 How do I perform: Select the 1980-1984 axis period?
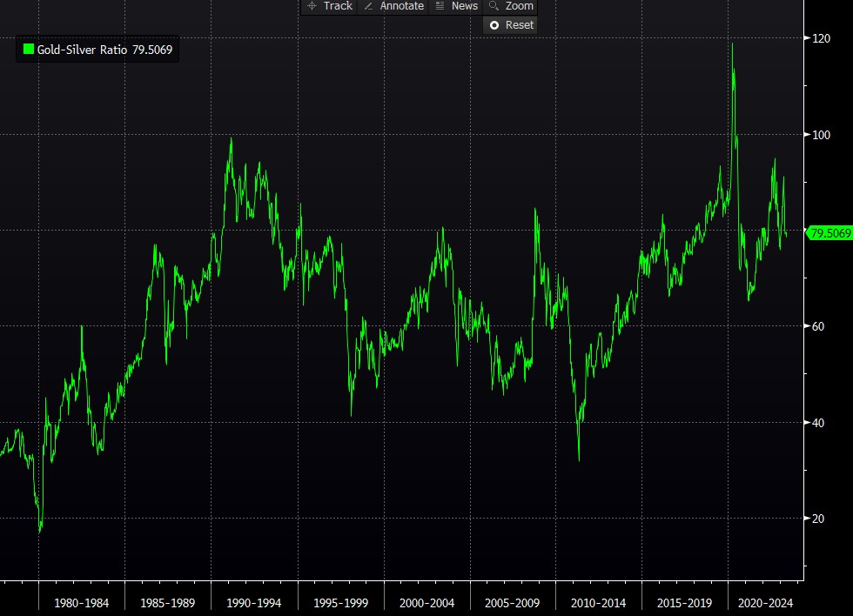[x=81, y=603]
